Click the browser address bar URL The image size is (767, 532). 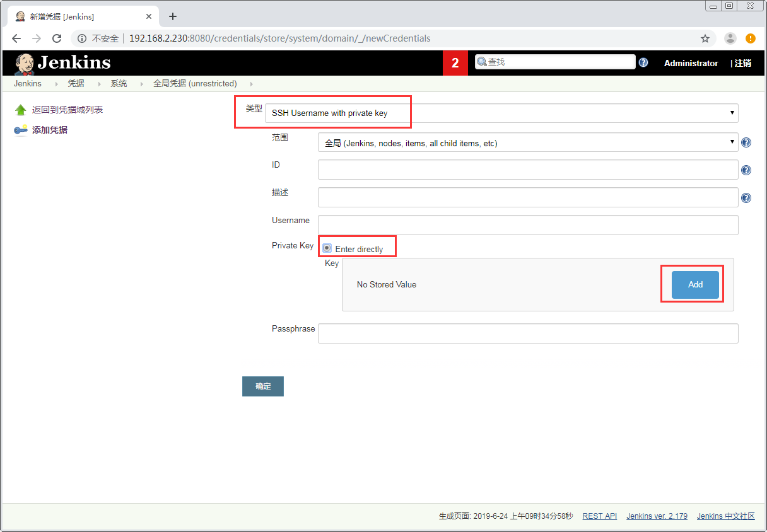(279, 38)
